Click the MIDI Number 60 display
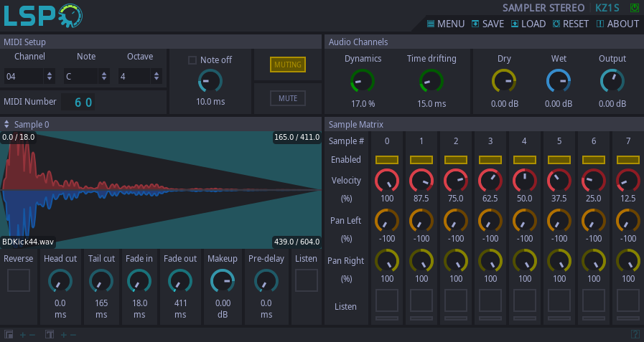 point(78,102)
